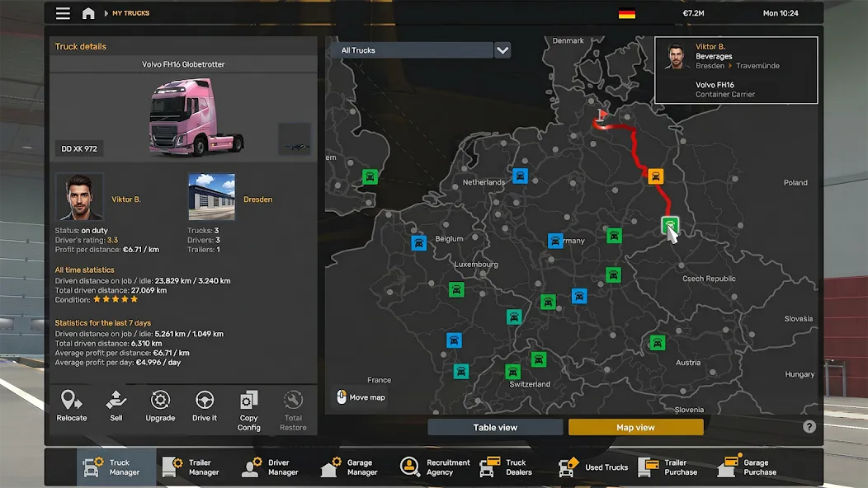Image resolution: width=868 pixels, height=488 pixels.
Task: Open the Used Trucks tab
Action: pyautogui.click(x=593, y=467)
